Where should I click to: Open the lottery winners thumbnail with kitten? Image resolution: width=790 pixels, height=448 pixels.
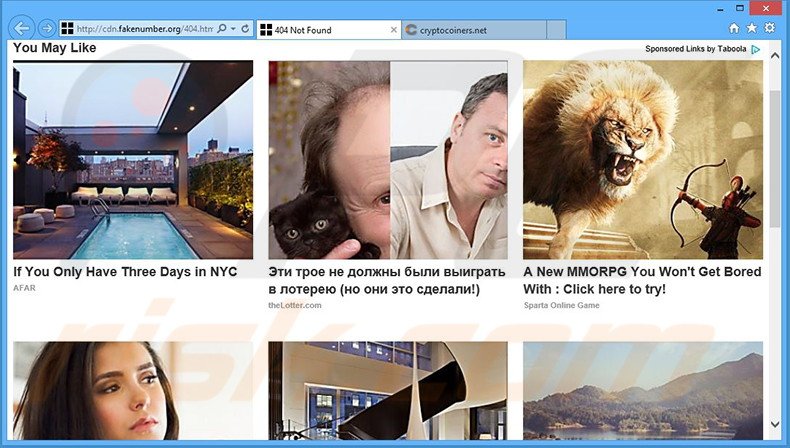tap(388, 160)
